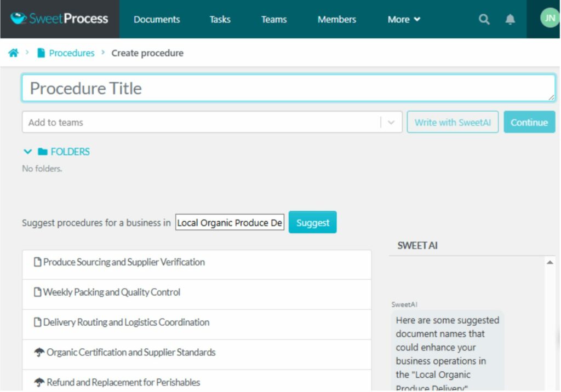This screenshot has height=392, width=561.
Task: Click the SWEET AI panel heading
Action: pyautogui.click(x=417, y=245)
